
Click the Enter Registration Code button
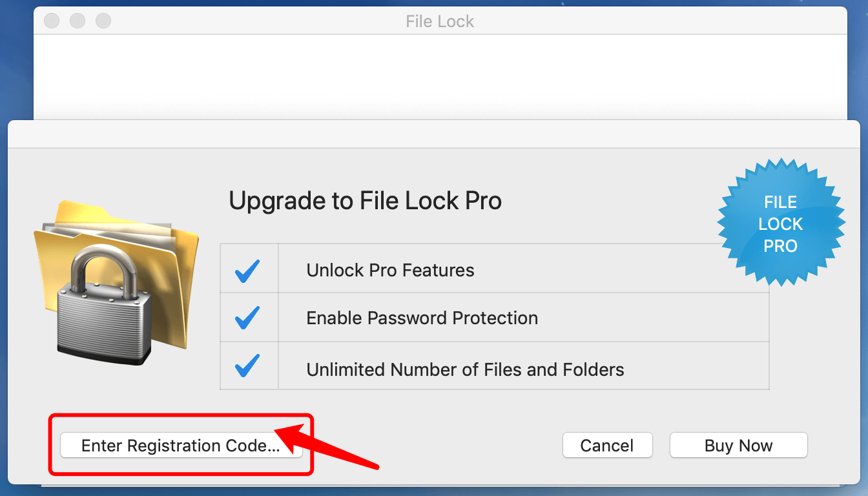coord(181,446)
